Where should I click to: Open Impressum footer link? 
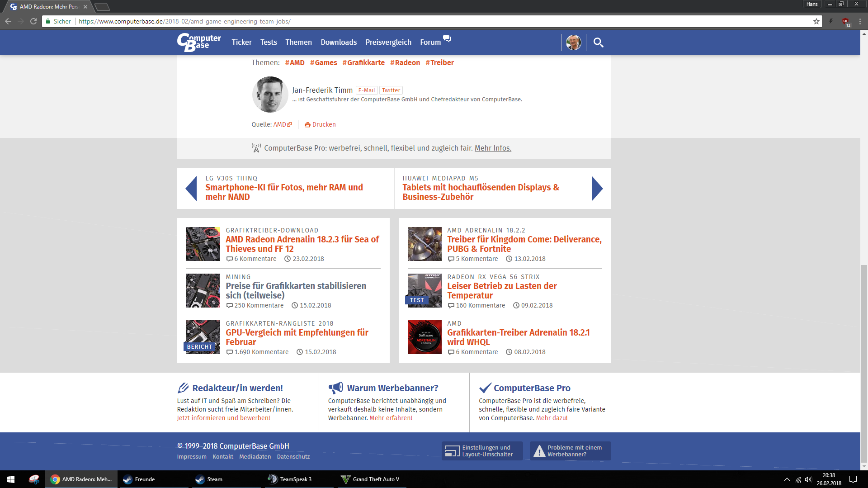point(192,457)
